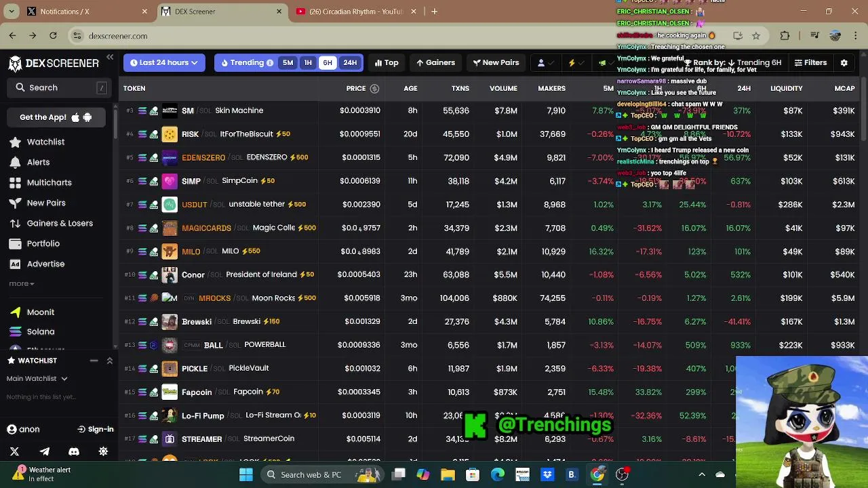Select the Top ranking tab

(387, 62)
